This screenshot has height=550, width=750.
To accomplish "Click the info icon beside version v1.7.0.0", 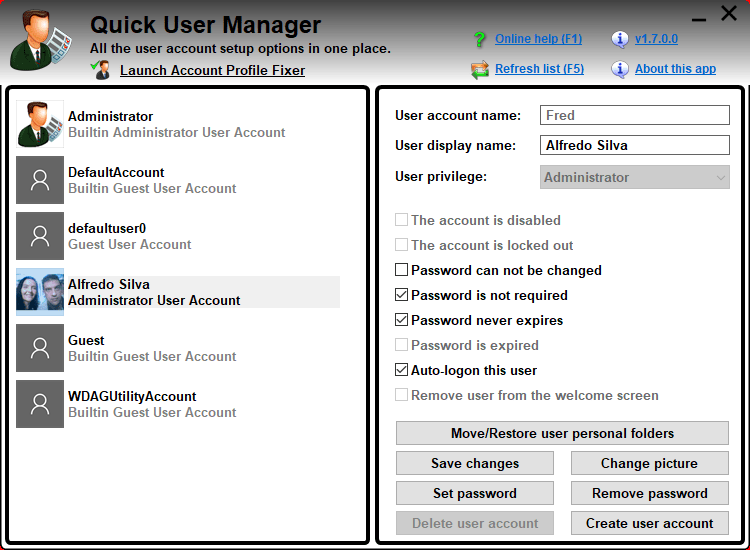I will pyautogui.click(x=620, y=39).
